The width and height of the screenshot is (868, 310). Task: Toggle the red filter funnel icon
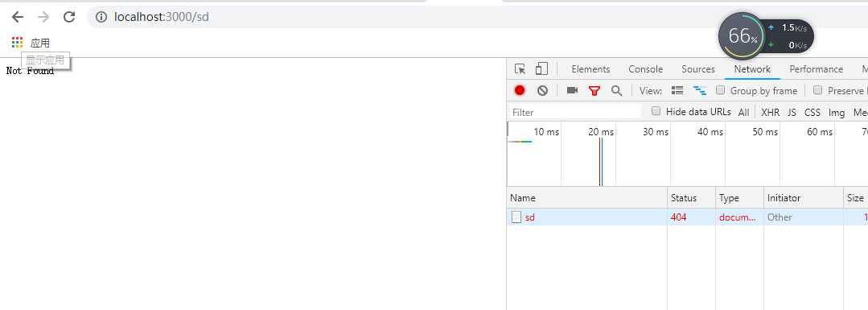click(594, 90)
